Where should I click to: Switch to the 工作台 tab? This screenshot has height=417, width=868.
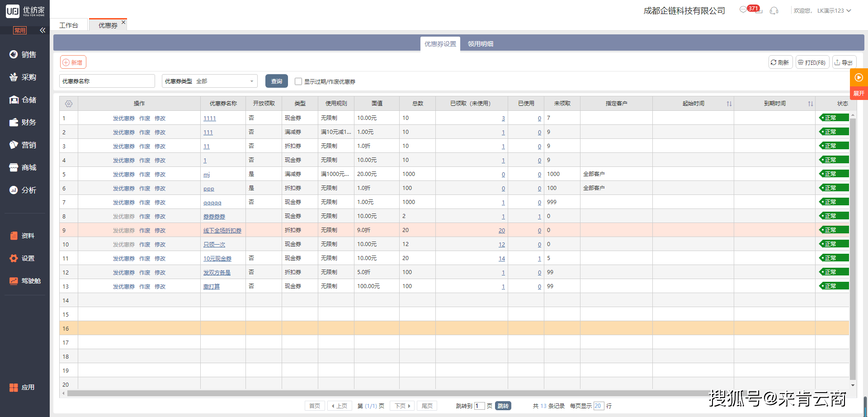click(x=69, y=25)
